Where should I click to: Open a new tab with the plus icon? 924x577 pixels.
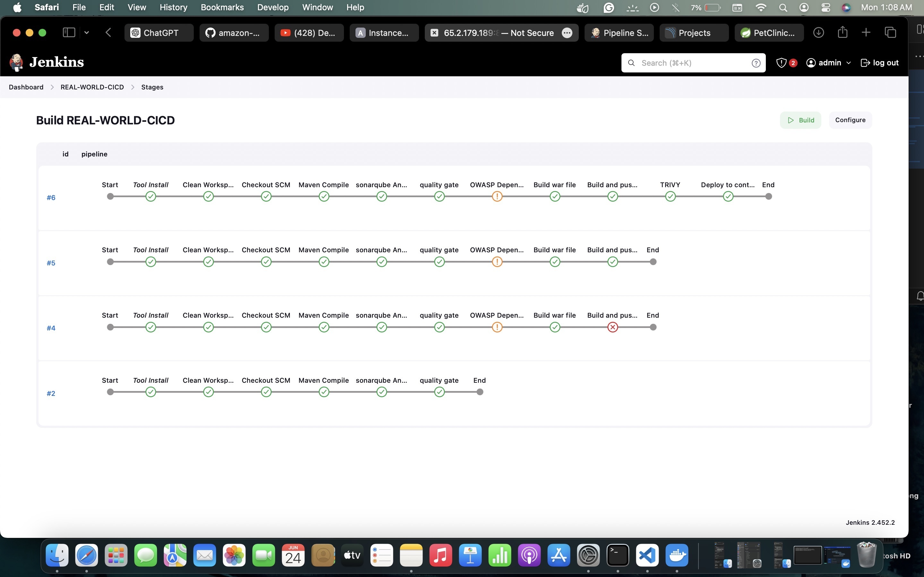866,32
